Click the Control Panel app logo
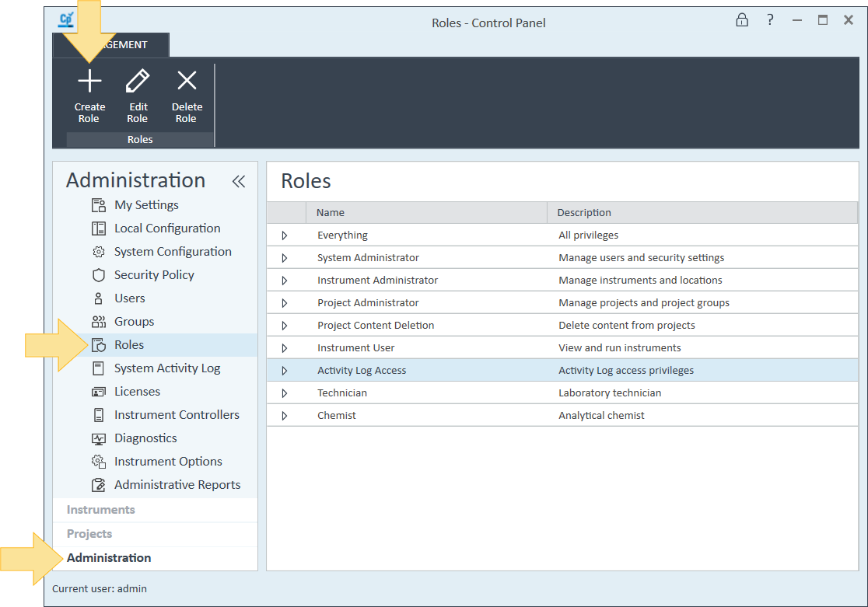 [66, 20]
